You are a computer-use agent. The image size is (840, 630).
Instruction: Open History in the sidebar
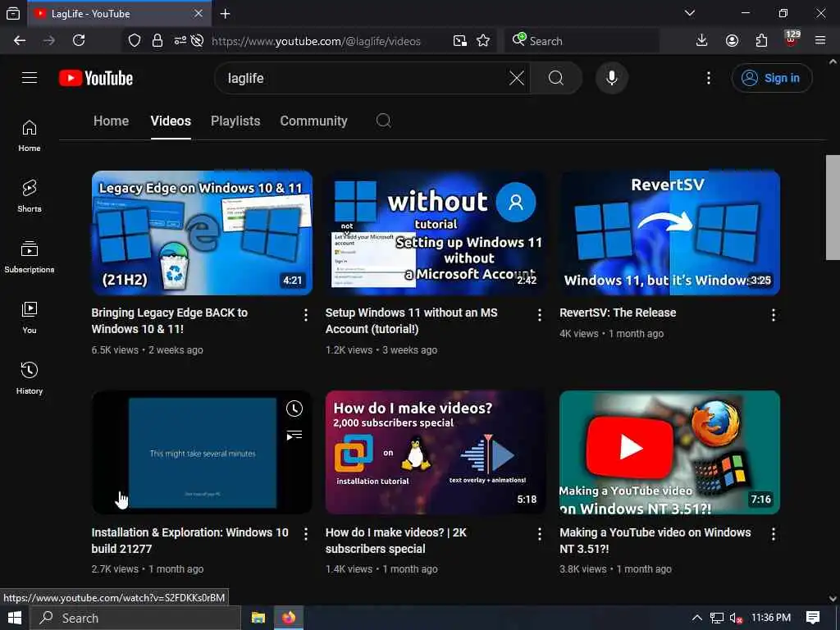(x=30, y=377)
